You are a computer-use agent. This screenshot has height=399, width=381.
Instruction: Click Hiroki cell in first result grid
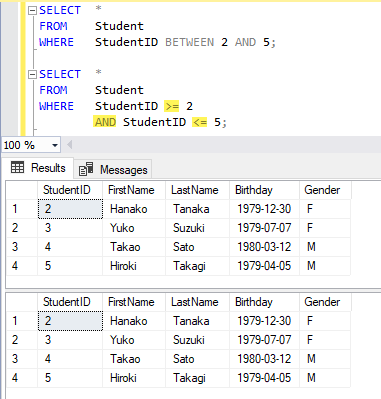point(134,266)
